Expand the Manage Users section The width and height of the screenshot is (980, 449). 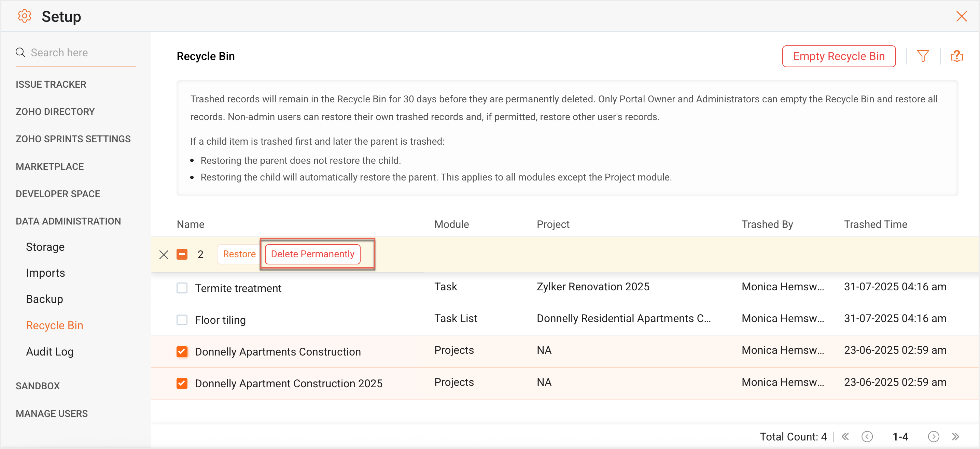[x=52, y=413]
